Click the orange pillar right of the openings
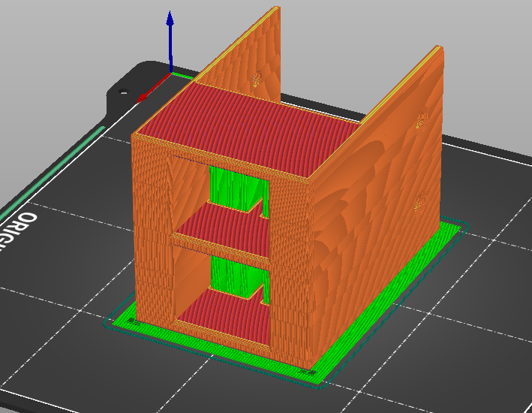This screenshot has width=532, height=413. click(x=289, y=263)
